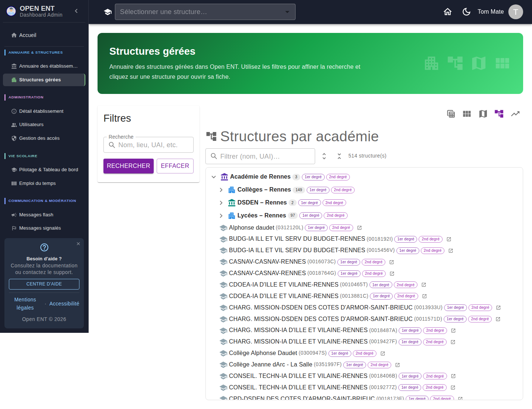Open Pilotage & Tableau de bord
Screen dimensions: 532x409
click(44, 170)
